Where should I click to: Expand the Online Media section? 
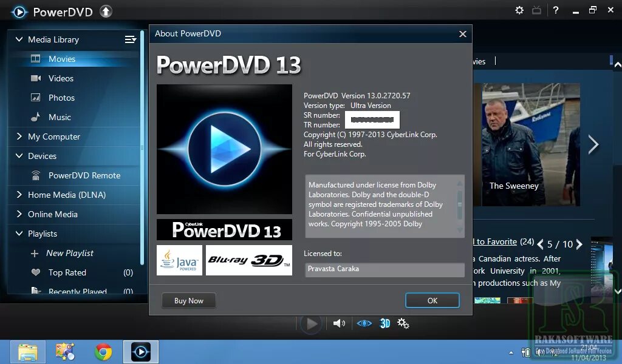(x=19, y=214)
